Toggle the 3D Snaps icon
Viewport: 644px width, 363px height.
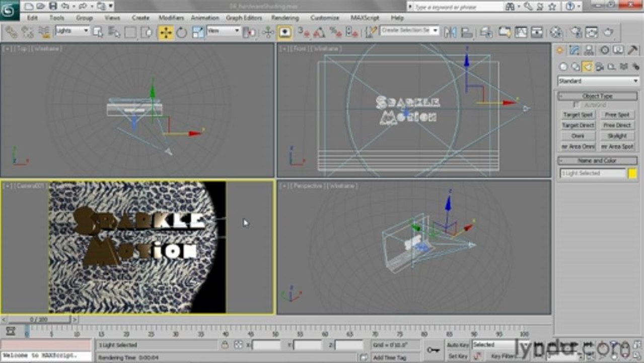coord(303,32)
